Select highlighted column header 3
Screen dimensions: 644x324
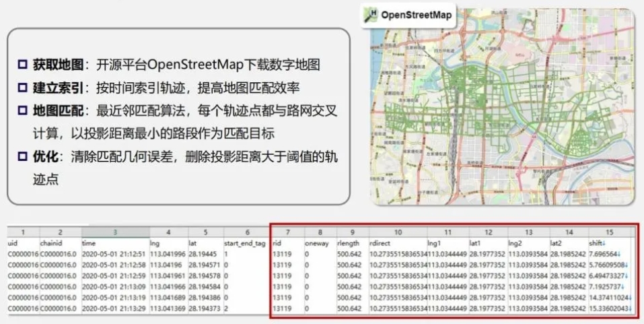coord(116,232)
